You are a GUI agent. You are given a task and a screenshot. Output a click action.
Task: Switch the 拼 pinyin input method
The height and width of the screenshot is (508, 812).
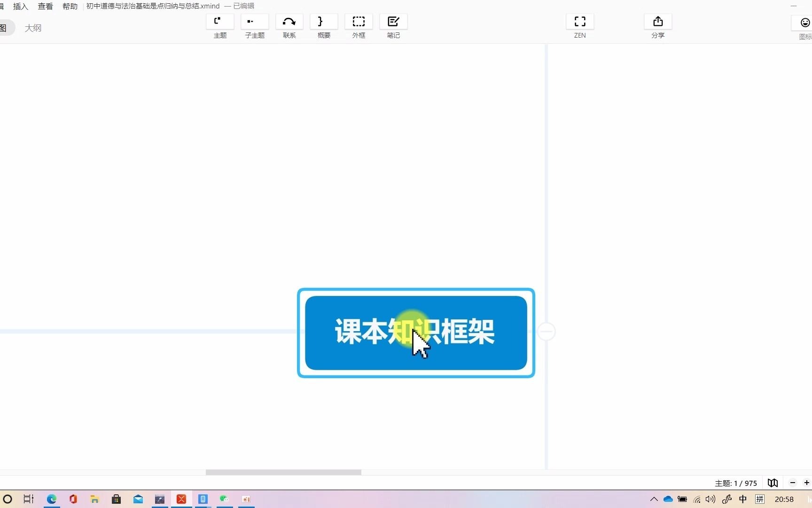pyautogui.click(x=760, y=499)
